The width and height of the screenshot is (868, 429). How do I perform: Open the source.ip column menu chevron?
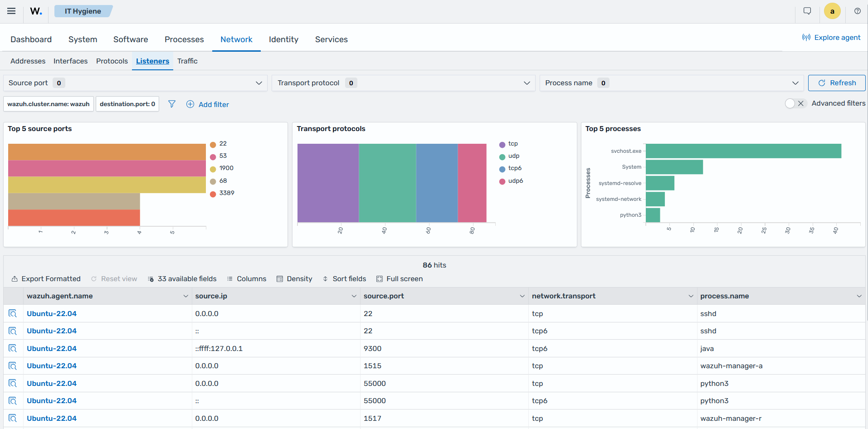pyautogui.click(x=354, y=296)
